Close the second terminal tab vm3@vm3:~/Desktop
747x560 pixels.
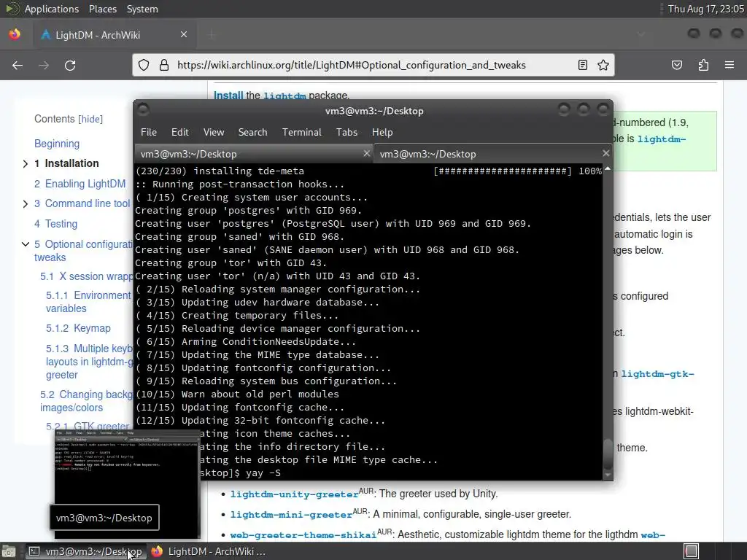pyautogui.click(x=605, y=153)
